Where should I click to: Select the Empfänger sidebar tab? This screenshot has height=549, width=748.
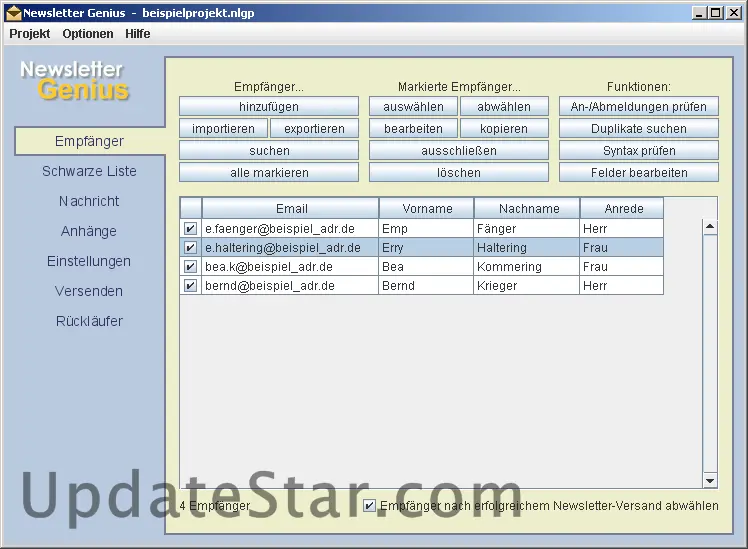pyautogui.click(x=89, y=141)
